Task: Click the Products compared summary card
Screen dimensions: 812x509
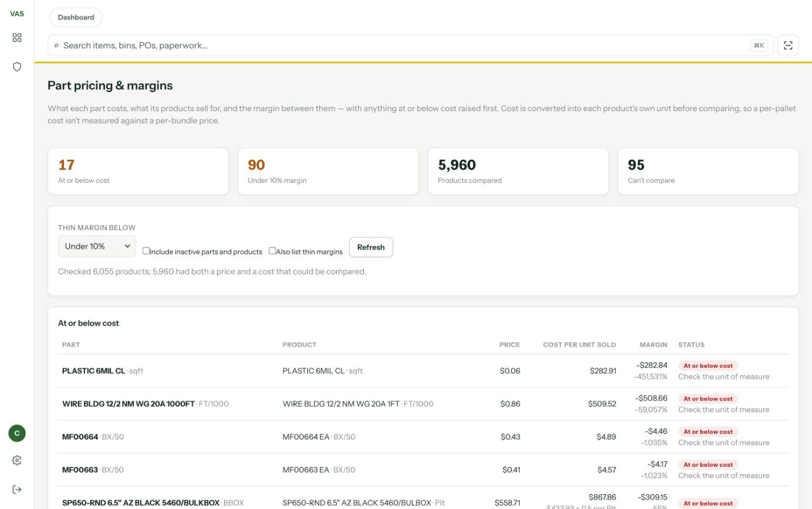Action: pyautogui.click(x=518, y=171)
